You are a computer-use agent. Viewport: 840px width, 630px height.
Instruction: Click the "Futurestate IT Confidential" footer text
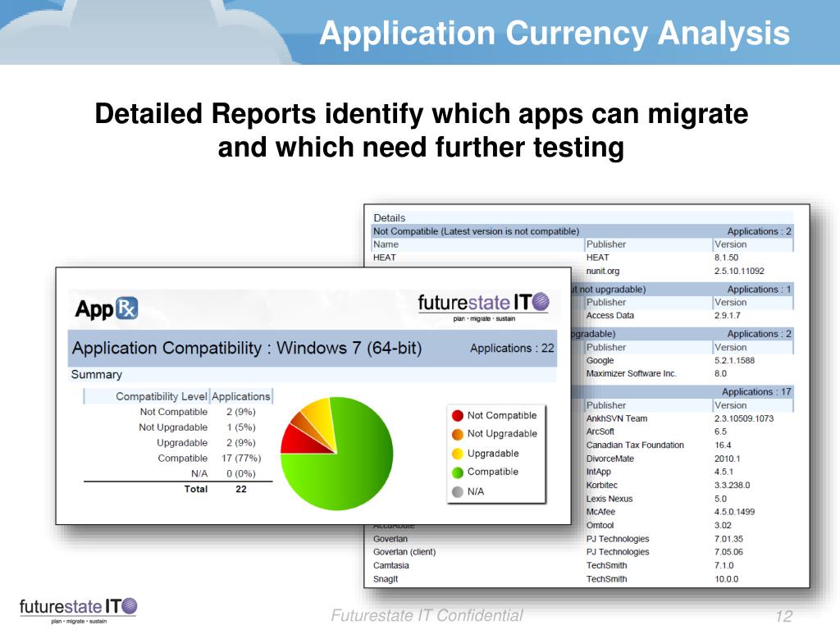click(427, 615)
